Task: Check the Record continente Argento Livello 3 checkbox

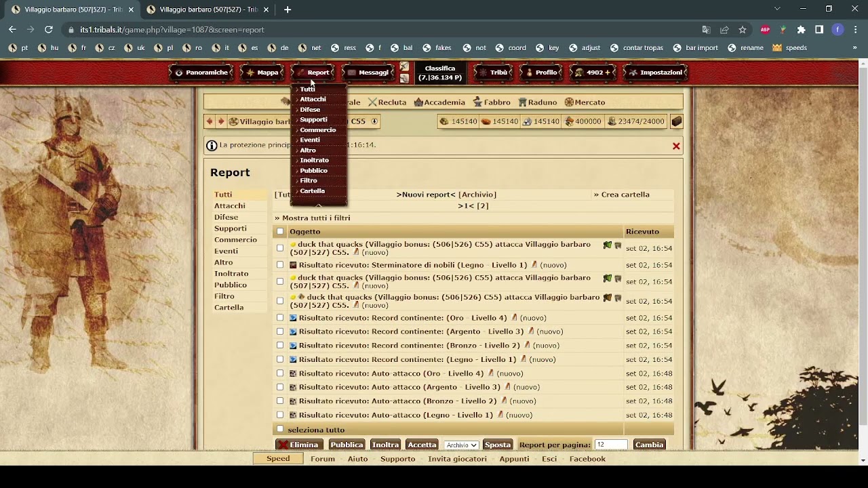Action: tap(280, 331)
